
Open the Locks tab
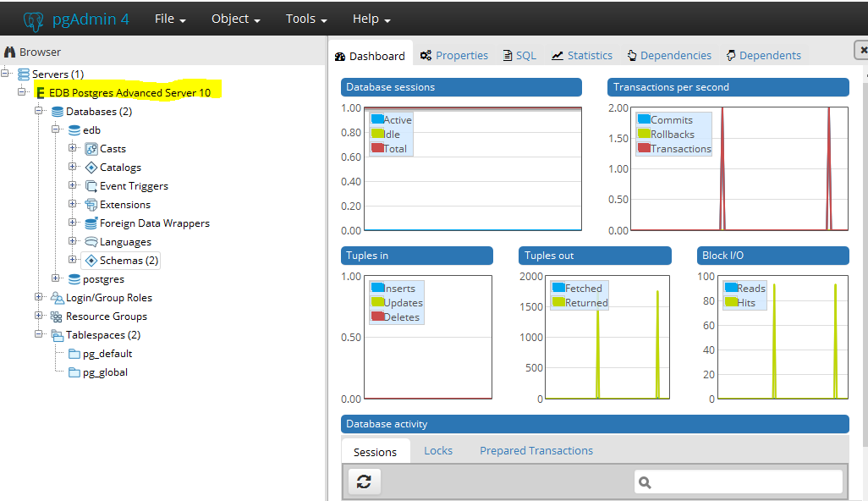(x=438, y=450)
